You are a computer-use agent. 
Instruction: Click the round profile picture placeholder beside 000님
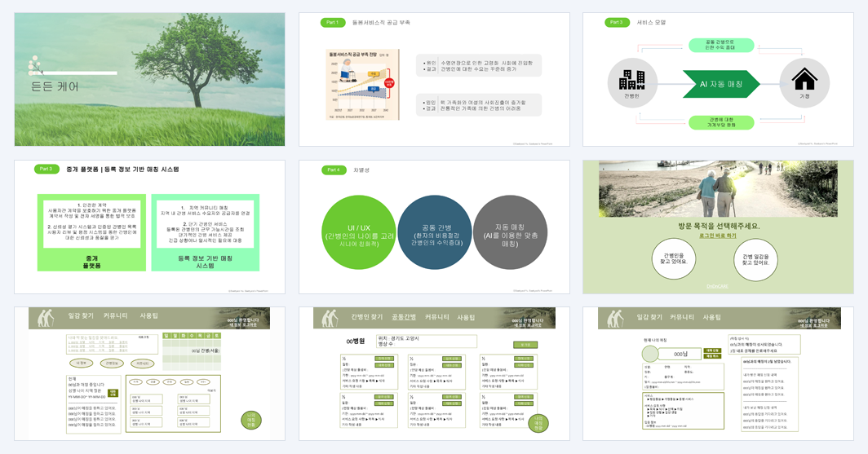[650, 355]
